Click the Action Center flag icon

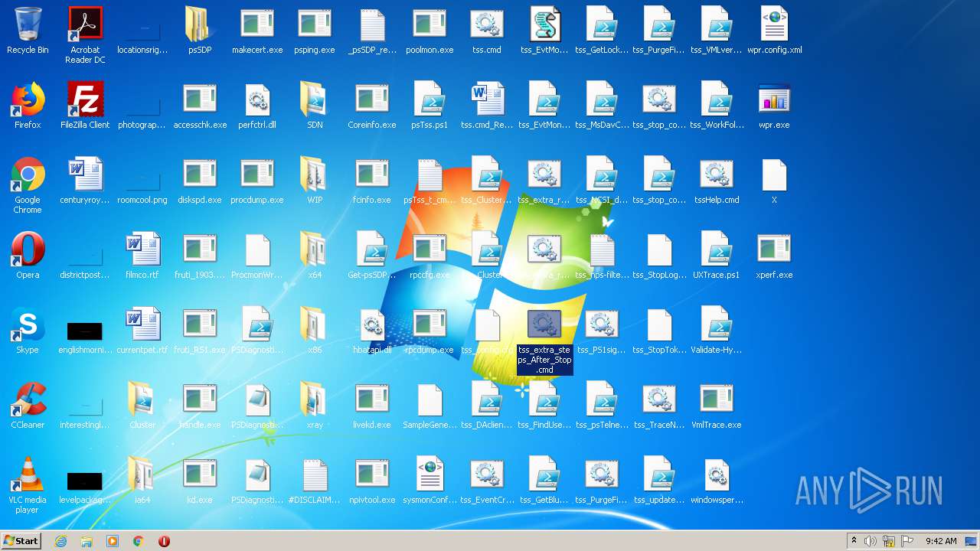(907, 541)
